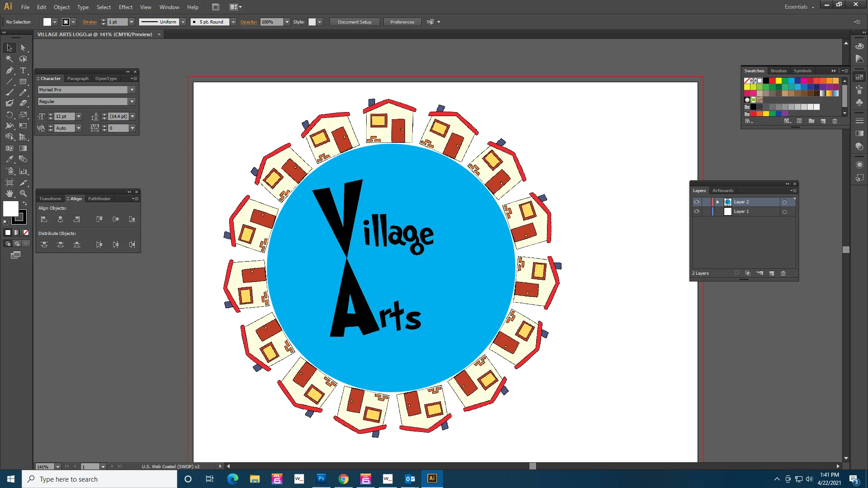This screenshot has height=488, width=868.
Task: Select the Direct Selection tool
Action: (23, 47)
